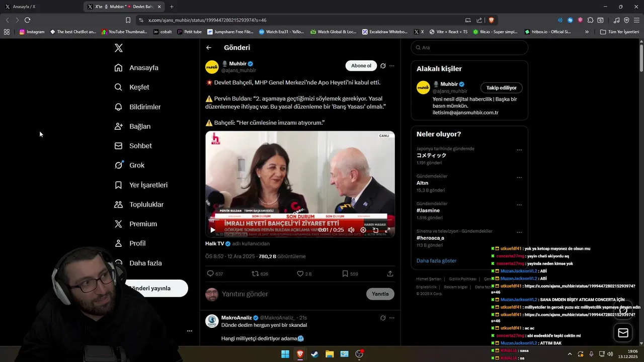Image resolution: width=644 pixels, height=362 pixels.
Task: Click the Abone ol button
Action: (361, 66)
